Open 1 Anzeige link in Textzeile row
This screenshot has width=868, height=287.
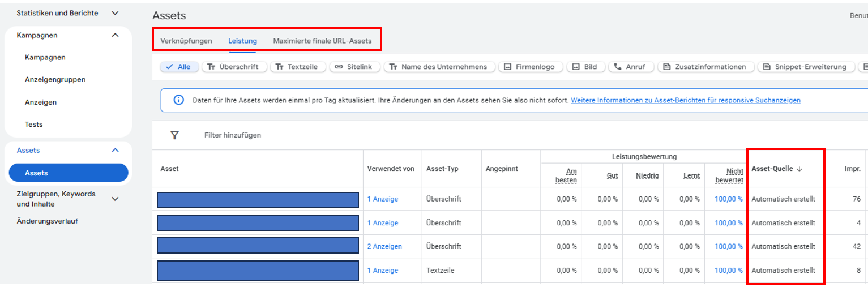click(x=383, y=271)
